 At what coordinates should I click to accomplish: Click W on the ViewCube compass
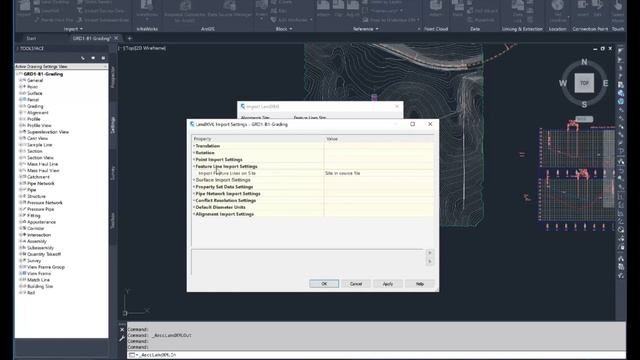(563, 83)
